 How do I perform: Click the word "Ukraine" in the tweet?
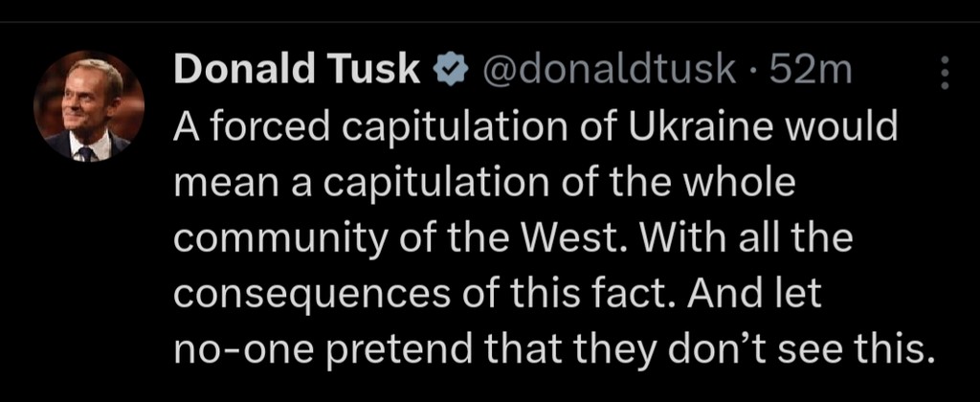(x=696, y=126)
